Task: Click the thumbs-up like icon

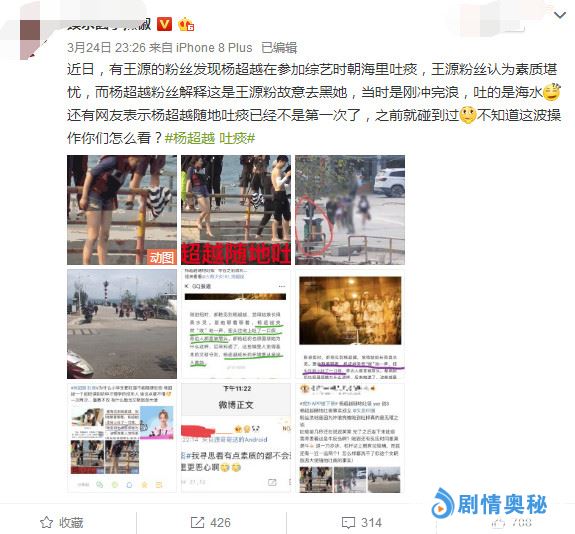Action: [x=498, y=523]
